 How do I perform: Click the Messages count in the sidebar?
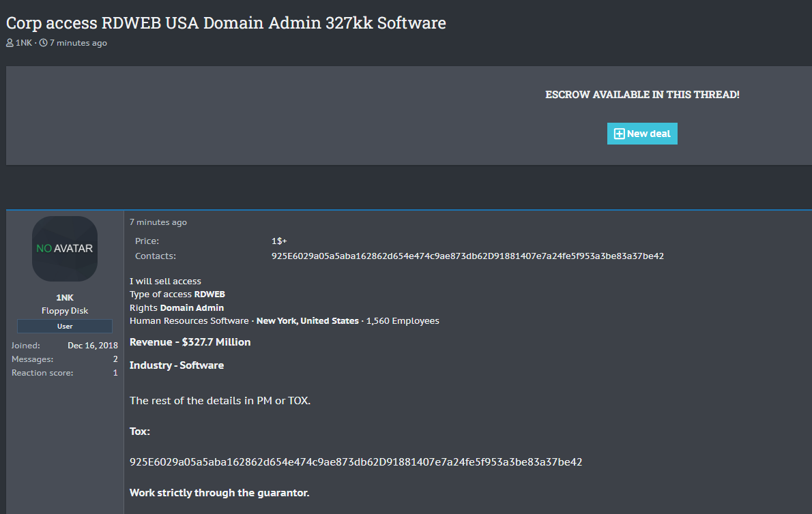click(x=115, y=359)
